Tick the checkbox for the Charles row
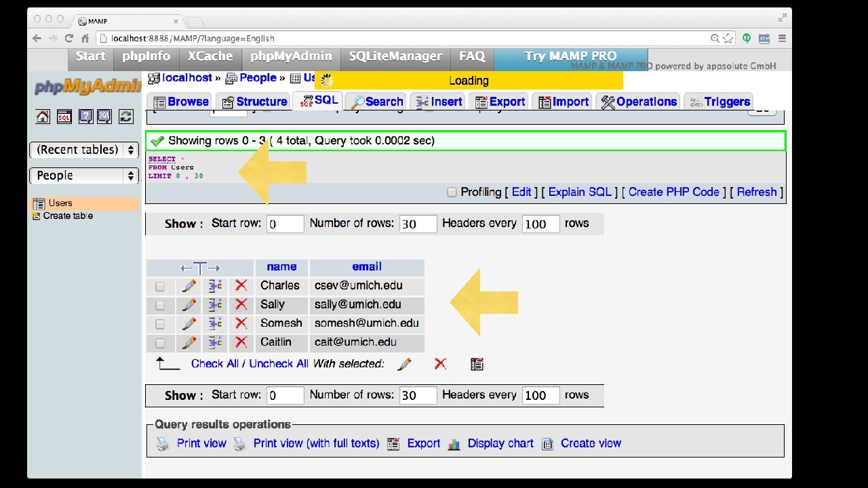This screenshot has width=868, height=488. 160,287
